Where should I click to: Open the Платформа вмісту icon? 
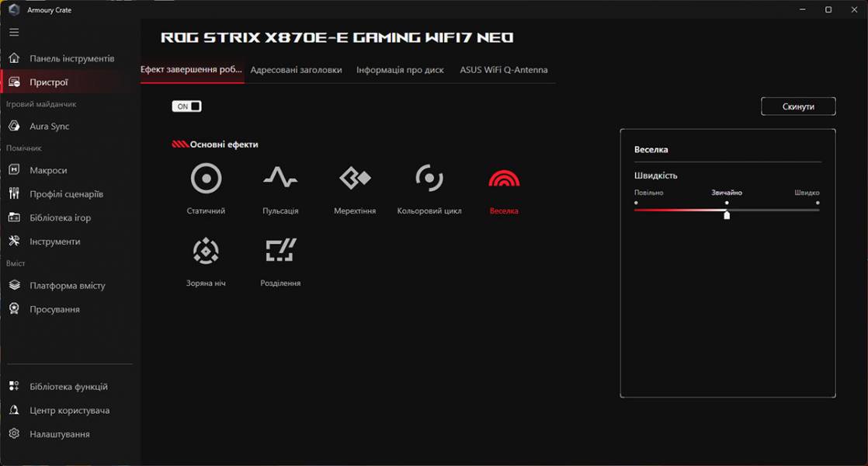(x=15, y=285)
